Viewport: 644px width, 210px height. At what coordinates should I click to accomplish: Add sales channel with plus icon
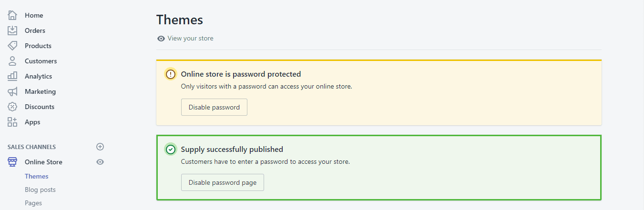click(x=100, y=147)
